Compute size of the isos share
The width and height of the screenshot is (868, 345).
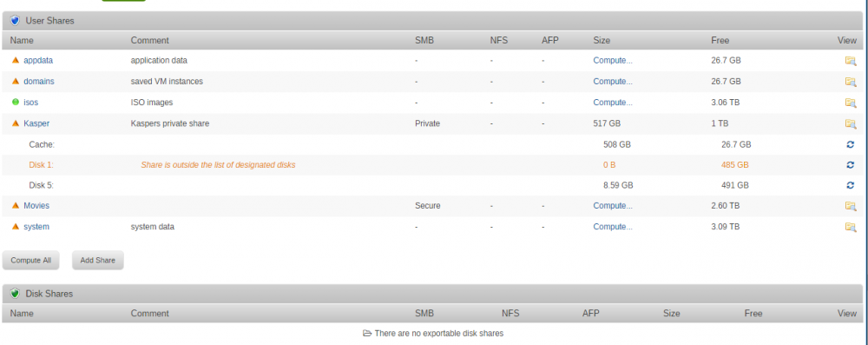pos(613,103)
